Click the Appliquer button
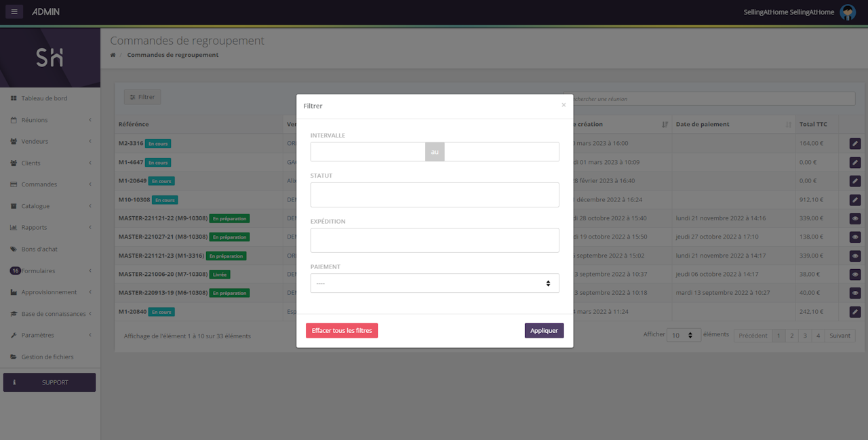 544,331
